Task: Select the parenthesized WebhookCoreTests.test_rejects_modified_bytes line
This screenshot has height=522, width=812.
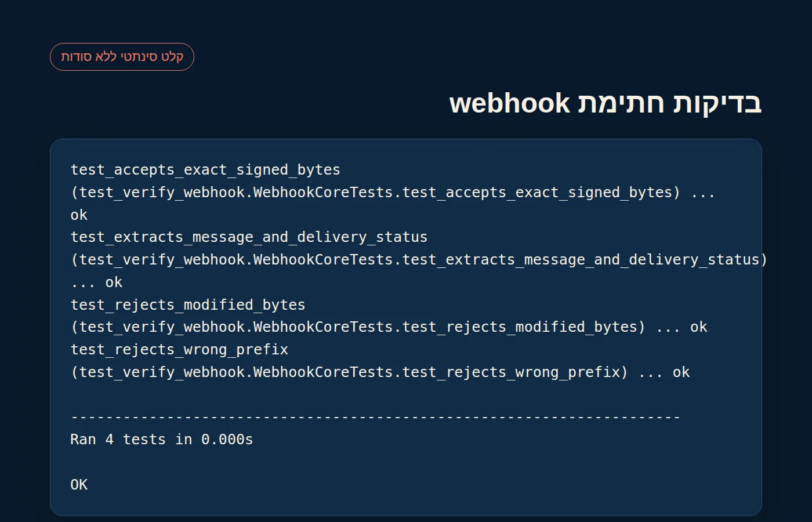Action: click(389, 327)
